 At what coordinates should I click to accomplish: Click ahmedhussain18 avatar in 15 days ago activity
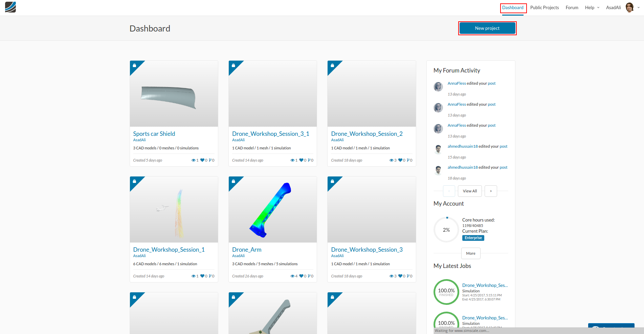click(x=438, y=149)
